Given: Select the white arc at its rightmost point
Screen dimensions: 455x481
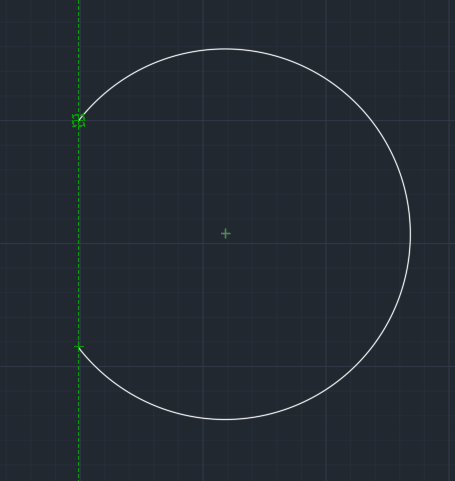Looking at the screenshot, I should coord(410,234).
